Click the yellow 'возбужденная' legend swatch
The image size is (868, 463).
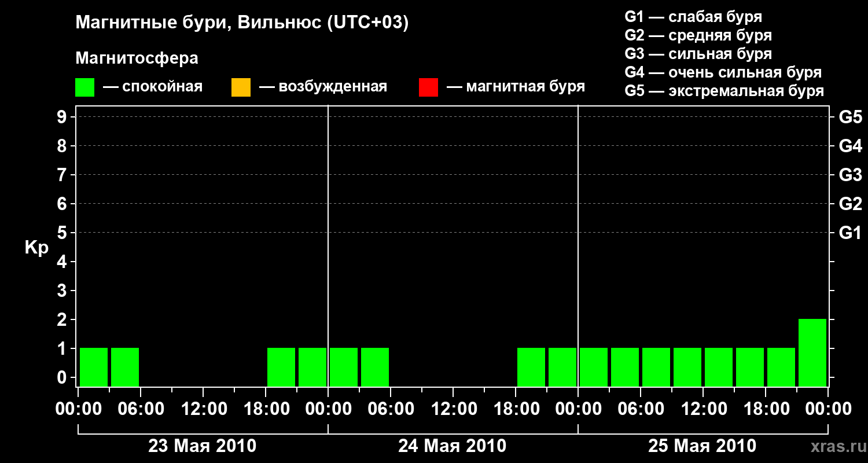click(241, 87)
